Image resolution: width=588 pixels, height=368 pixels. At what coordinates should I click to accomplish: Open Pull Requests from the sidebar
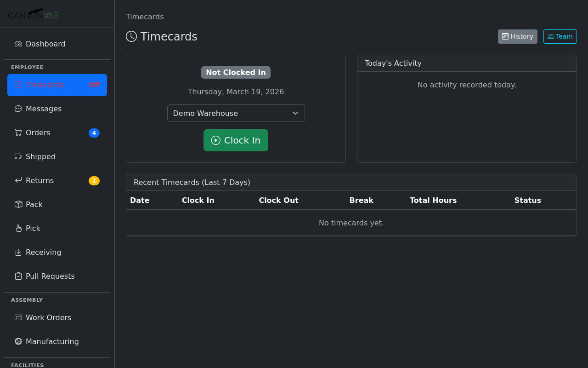(50, 276)
